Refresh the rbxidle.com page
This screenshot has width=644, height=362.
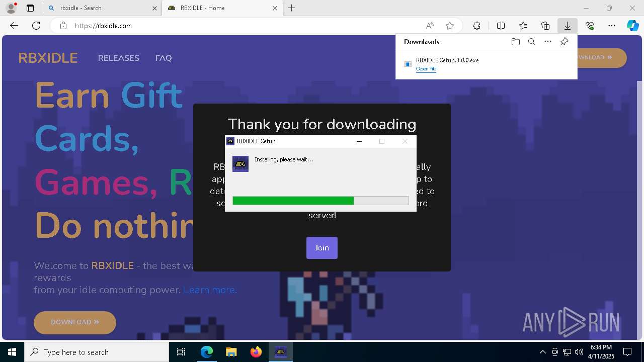[x=36, y=26]
